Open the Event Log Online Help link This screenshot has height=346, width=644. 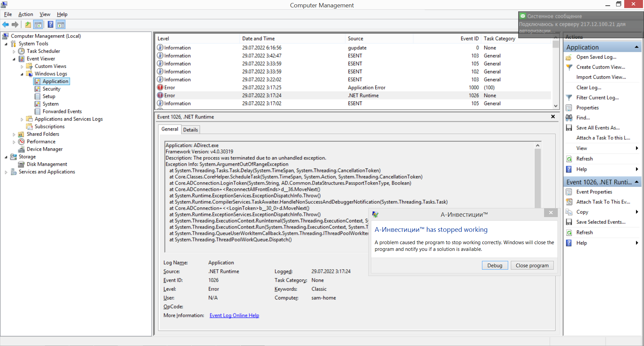(x=234, y=316)
